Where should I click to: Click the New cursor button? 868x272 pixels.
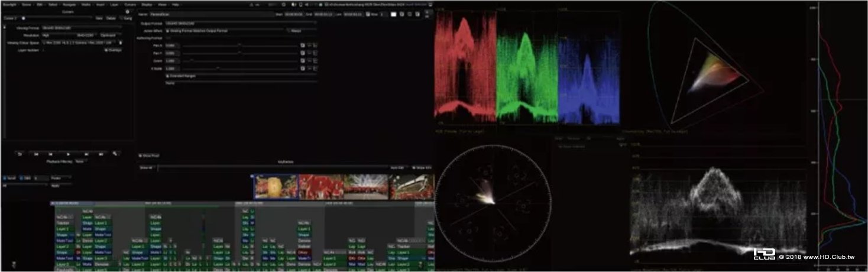tap(99, 18)
